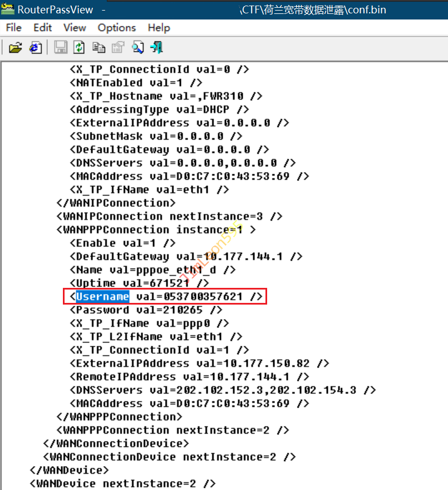Click the HTML report icon in toolbar
The height and width of the screenshot is (490, 448).
(36, 48)
